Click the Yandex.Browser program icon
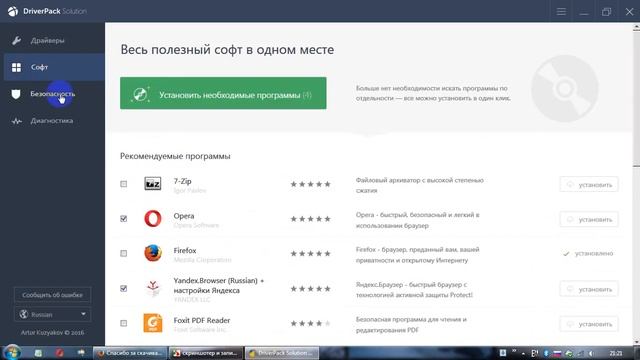This screenshot has height=360, width=640. [x=153, y=288]
